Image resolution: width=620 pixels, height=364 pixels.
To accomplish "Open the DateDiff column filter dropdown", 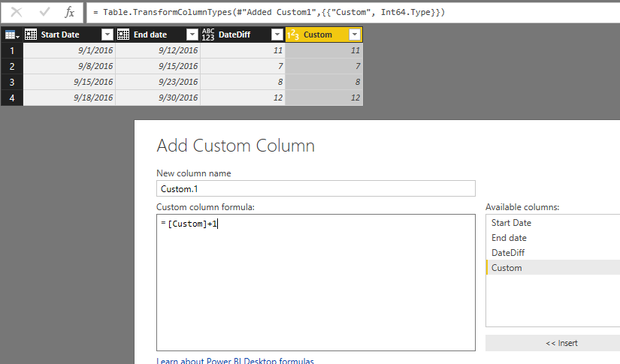I will point(277,35).
